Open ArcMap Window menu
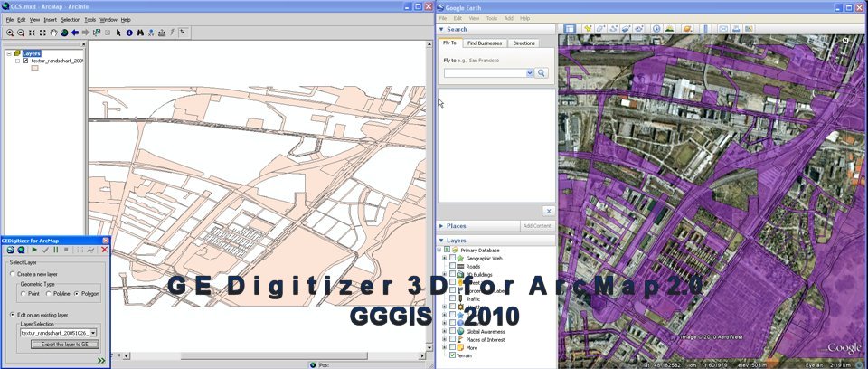This screenshot has height=369, width=868. pyautogui.click(x=108, y=19)
